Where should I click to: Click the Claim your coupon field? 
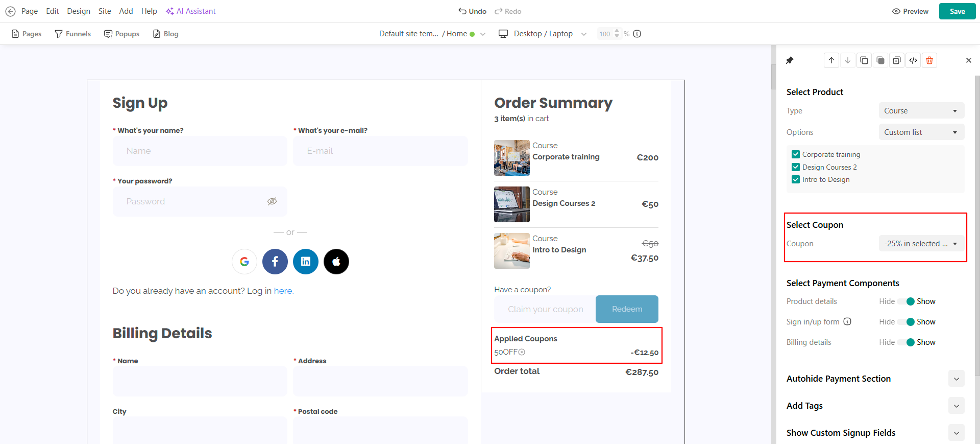coord(545,309)
